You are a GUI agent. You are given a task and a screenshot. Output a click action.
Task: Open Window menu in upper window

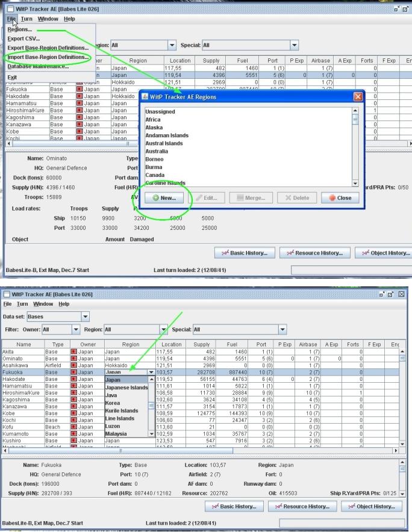coord(48,19)
